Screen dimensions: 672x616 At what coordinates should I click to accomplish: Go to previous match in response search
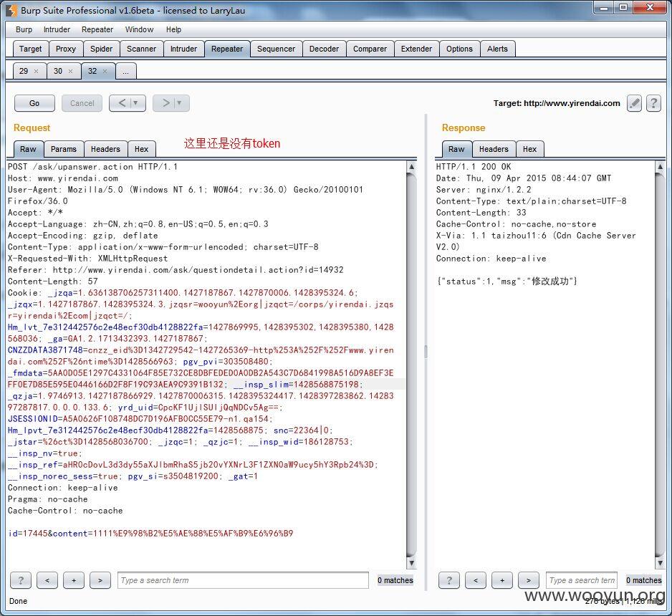click(476, 580)
